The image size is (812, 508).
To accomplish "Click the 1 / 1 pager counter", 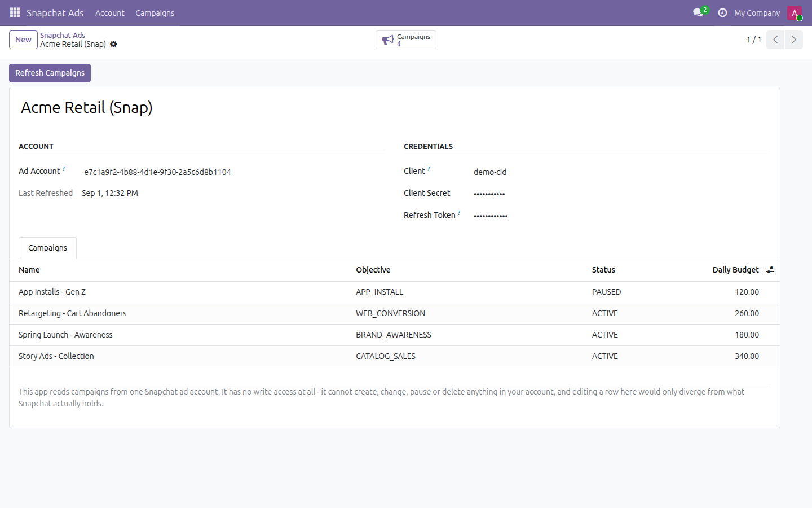I will [x=754, y=40].
